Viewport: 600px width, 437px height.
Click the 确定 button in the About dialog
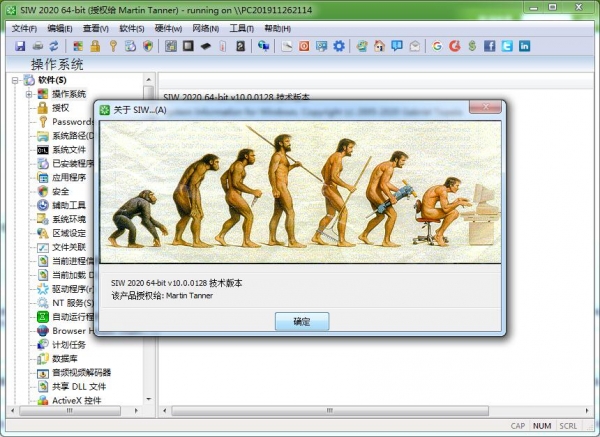(302, 321)
